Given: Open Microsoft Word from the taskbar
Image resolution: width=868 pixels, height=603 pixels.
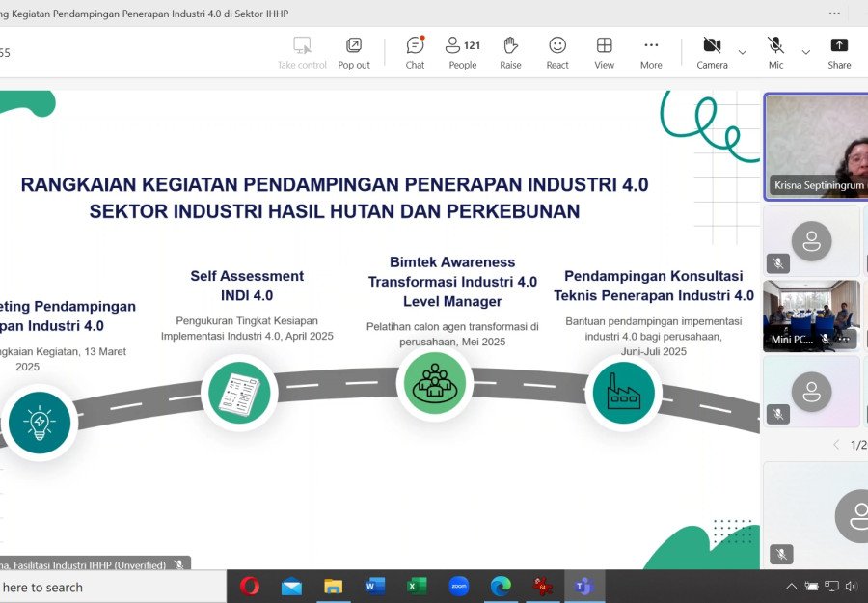Looking at the screenshot, I should [375, 587].
